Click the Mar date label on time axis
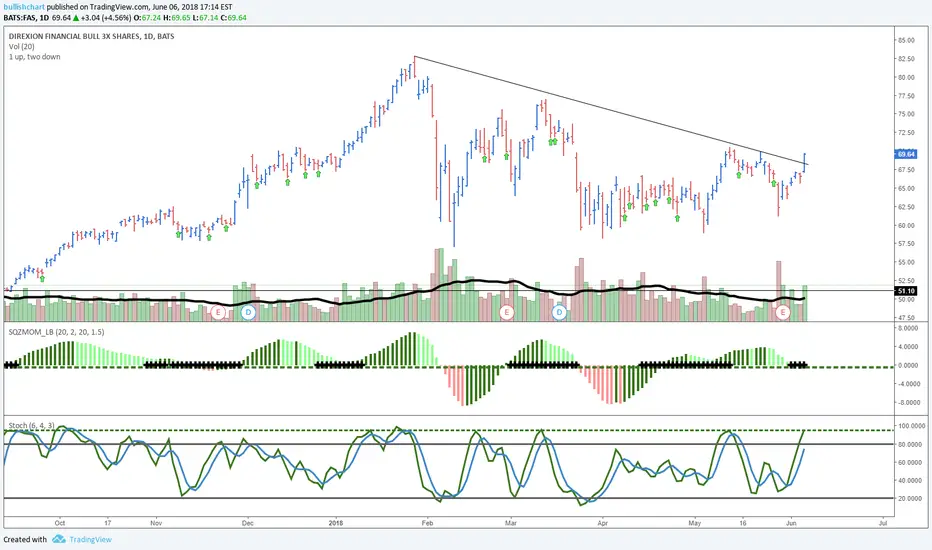This screenshot has height=550, width=932. click(x=511, y=523)
